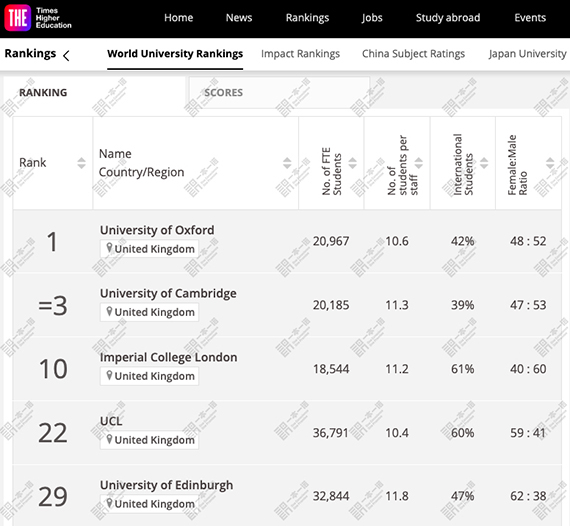Click location pin icon in Cambridge row
The image size is (570, 526).
pyautogui.click(x=109, y=312)
